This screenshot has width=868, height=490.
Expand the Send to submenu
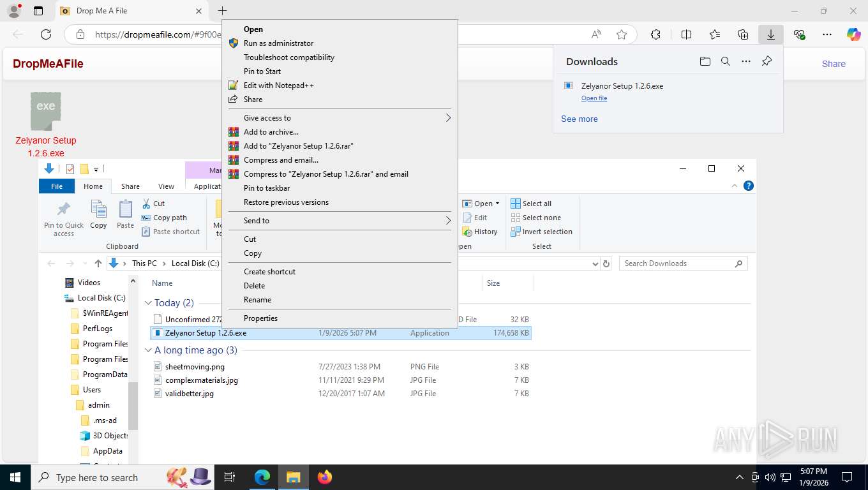point(340,221)
